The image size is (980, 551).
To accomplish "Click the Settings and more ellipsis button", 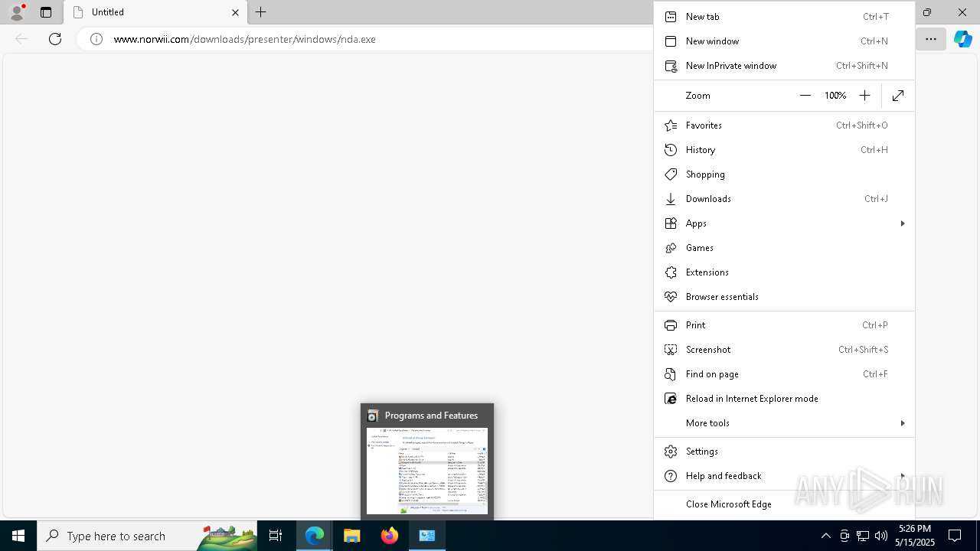I will [931, 39].
